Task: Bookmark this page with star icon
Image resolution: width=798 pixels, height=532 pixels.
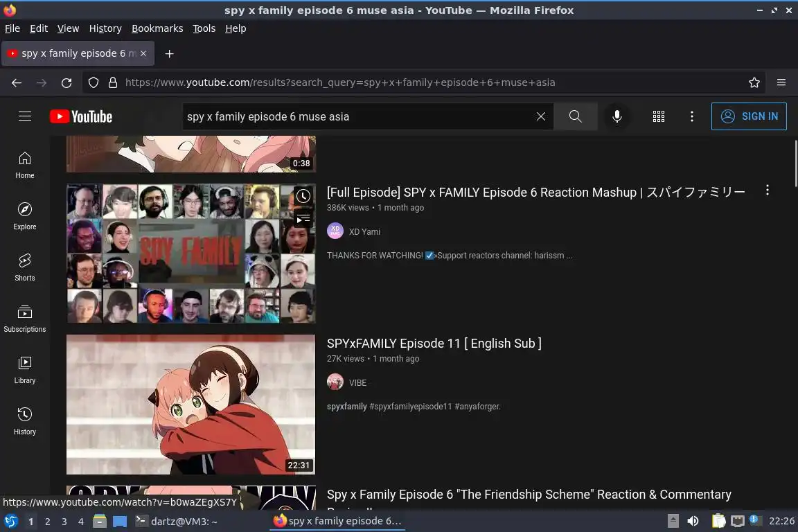Action: 754,82
